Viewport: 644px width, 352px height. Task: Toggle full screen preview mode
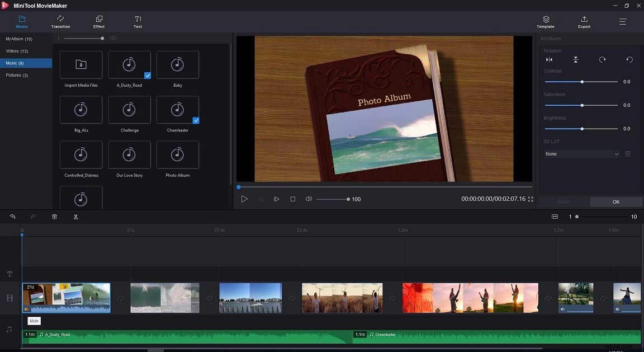(530, 198)
